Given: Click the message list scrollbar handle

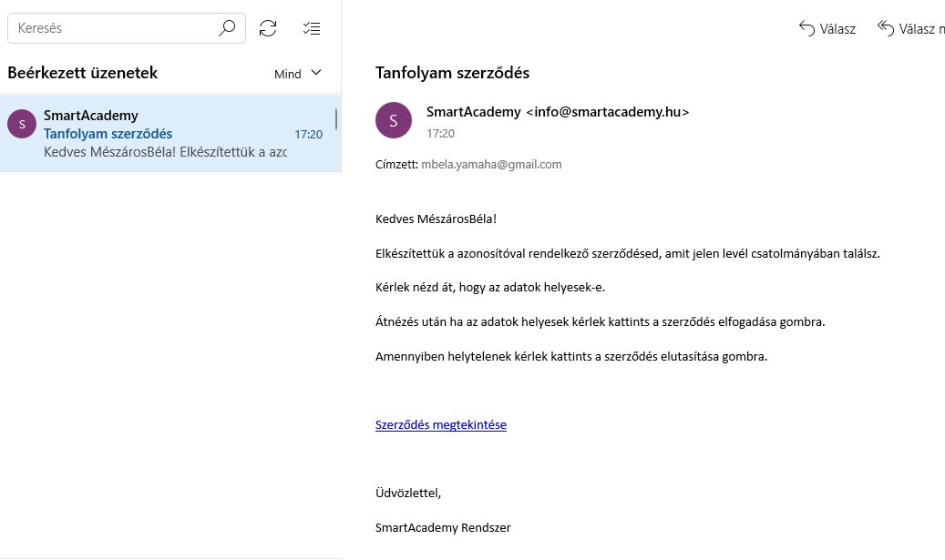Looking at the screenshot, I should tap(336, 119).
